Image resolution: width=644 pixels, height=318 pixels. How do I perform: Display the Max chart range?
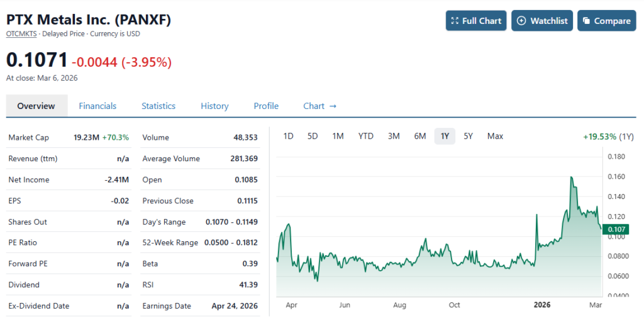tap(495, 136)
